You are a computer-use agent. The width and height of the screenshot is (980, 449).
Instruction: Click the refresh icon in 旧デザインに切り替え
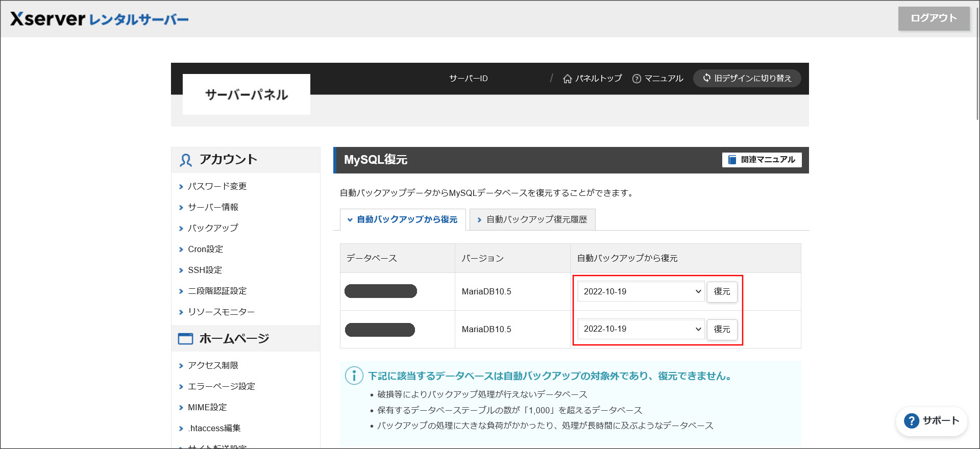point(706,78)
